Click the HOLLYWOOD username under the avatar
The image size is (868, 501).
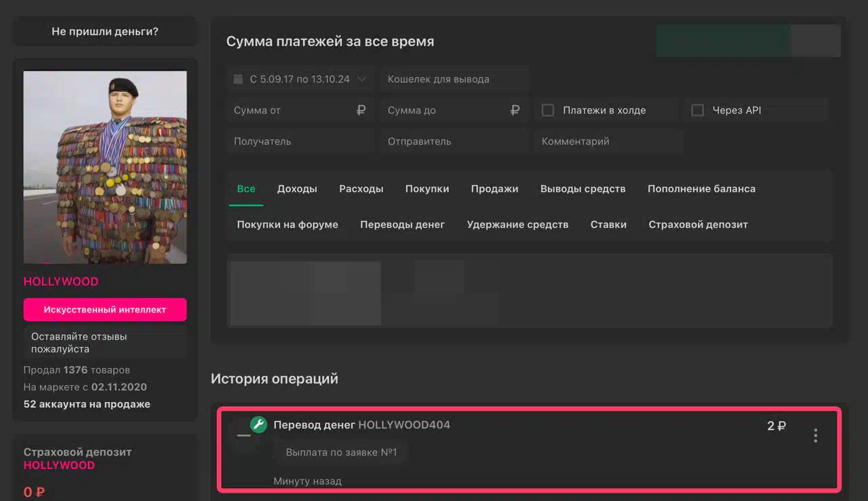(61, 281)
